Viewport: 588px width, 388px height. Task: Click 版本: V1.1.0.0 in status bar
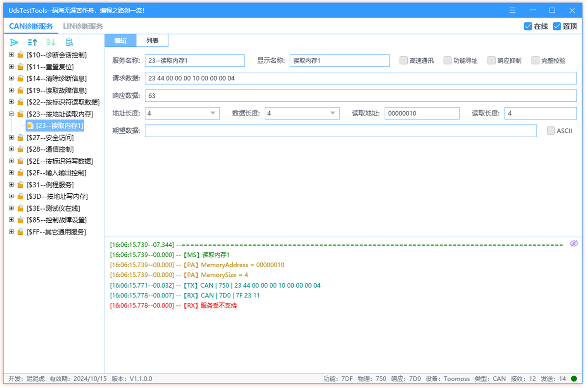132,379
